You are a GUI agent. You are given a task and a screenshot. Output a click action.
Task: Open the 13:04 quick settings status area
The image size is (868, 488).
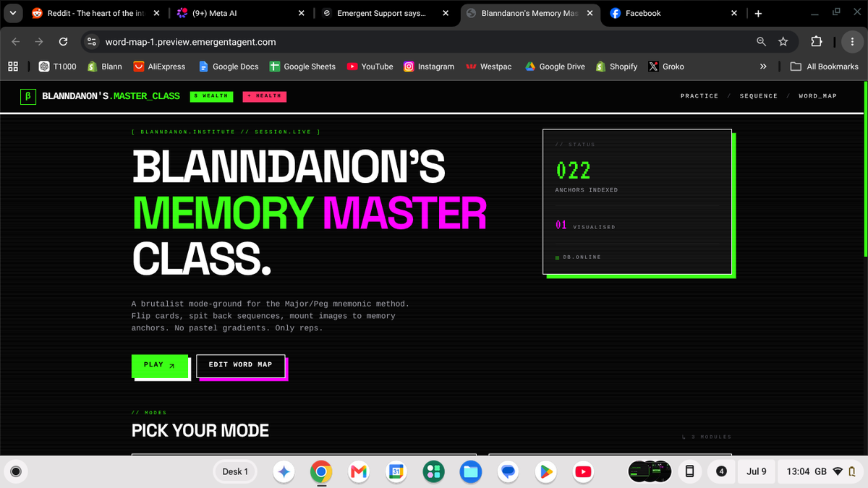coord(821,471)
